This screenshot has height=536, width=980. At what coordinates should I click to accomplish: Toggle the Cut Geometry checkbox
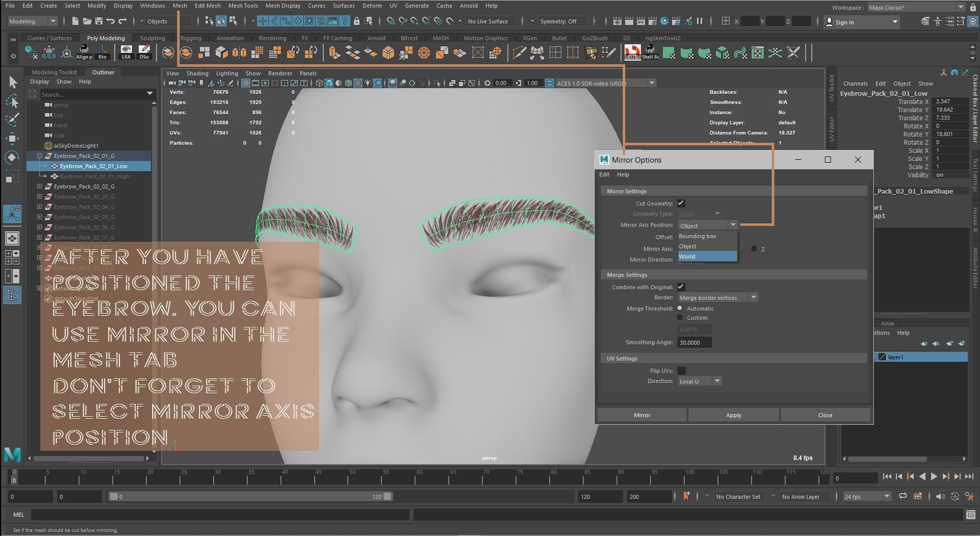(681, 203)
